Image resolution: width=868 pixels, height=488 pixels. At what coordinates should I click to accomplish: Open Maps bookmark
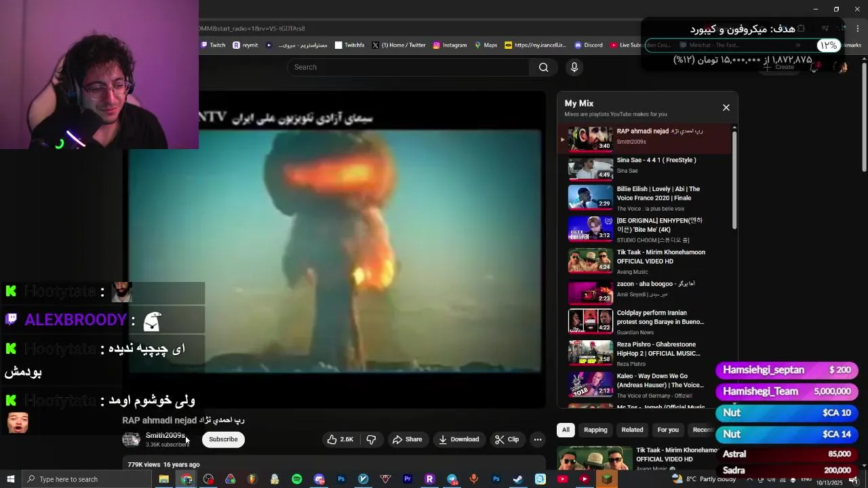click(486, 45)
